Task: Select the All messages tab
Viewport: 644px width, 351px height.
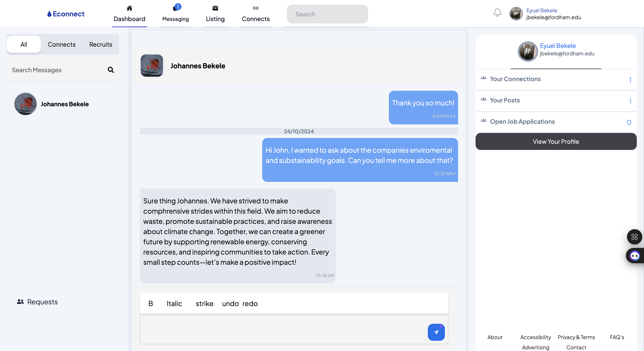Action: [x=24, y=44]
